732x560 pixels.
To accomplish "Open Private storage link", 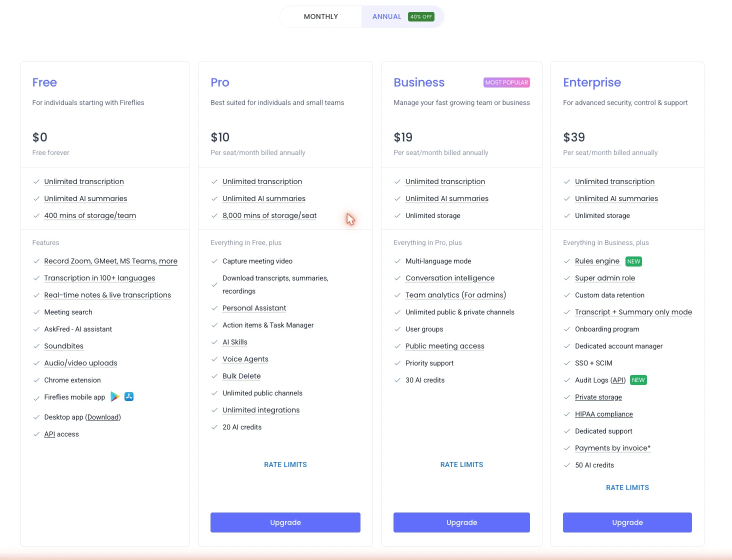I will tap(598, 397).
